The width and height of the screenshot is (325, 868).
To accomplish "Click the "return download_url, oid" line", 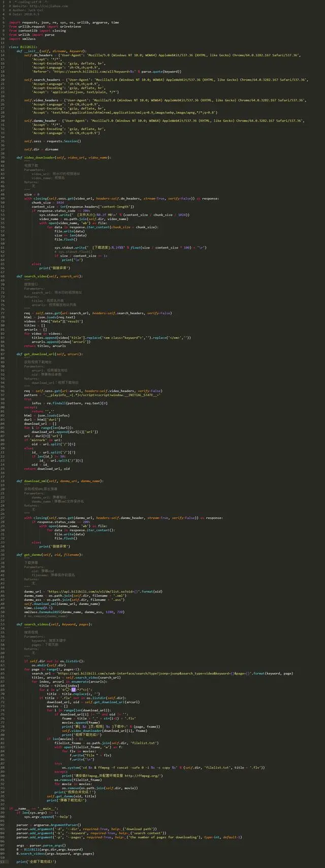I will 47,469.
